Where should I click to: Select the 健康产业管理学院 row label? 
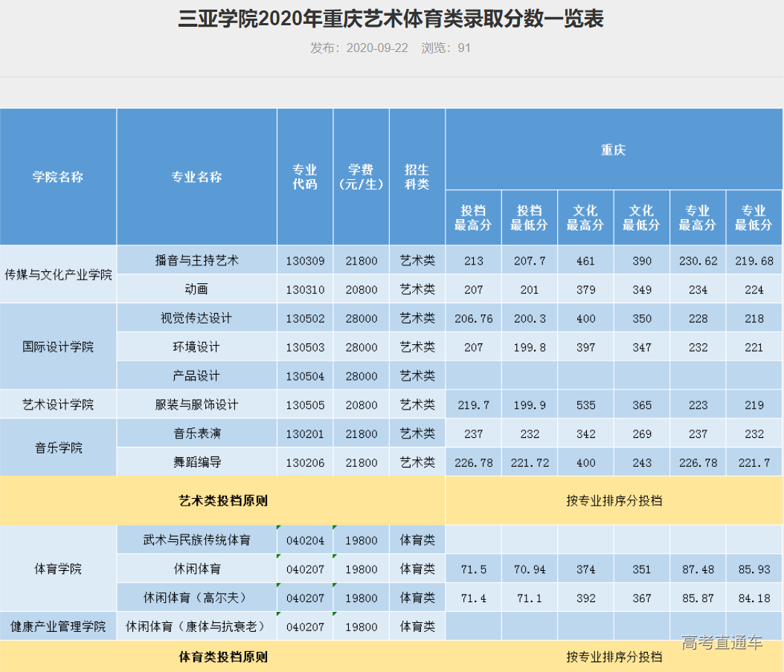pyautogui.click(x=58, y=626)
